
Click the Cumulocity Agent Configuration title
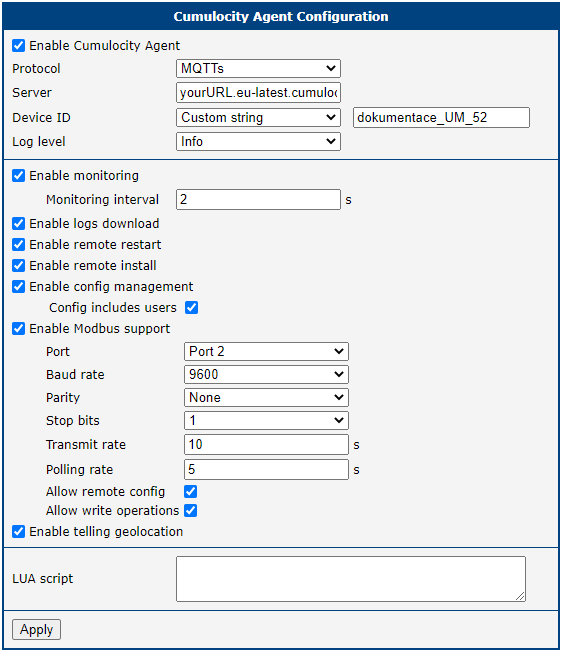coord(281,16)
